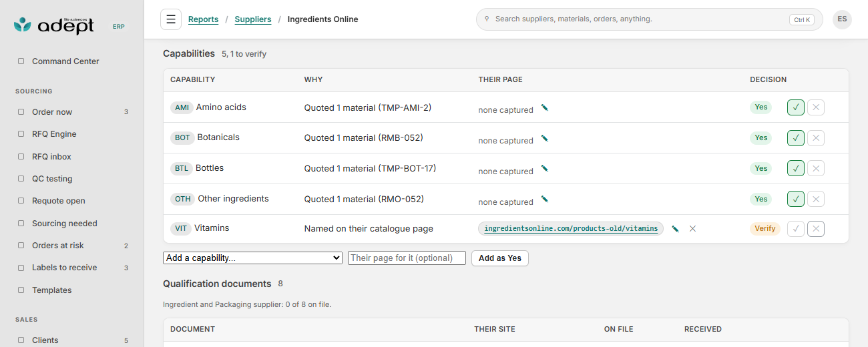This screenshot has width=868, height=347.
Task: Edit page link for Amino acids
Action: (545, 107)
